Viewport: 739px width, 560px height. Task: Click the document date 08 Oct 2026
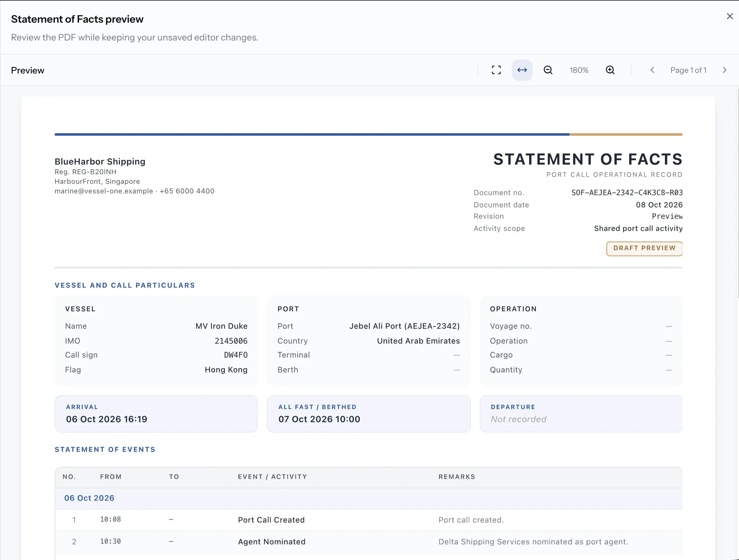pyautogui.click(x=659, y=205)
